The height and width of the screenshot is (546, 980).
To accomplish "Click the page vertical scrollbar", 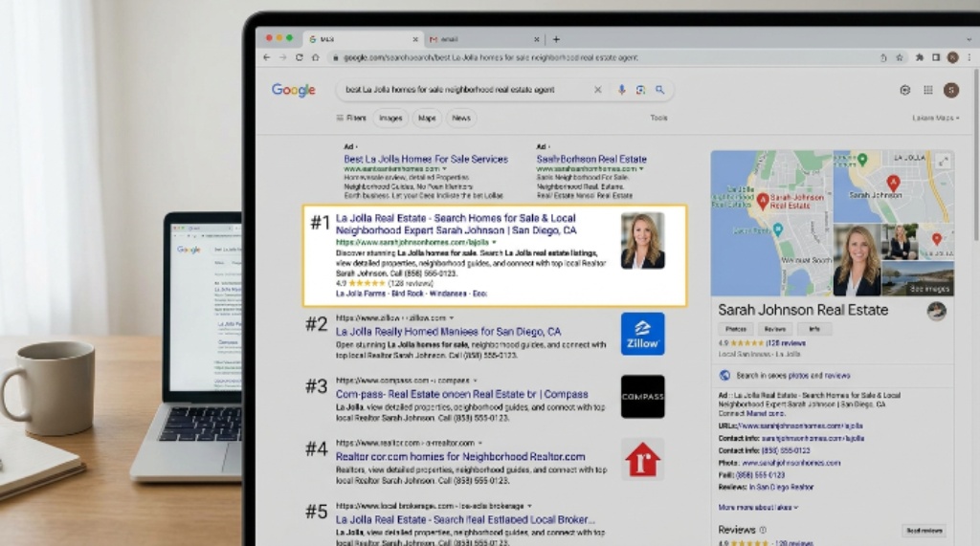I will click(975, 153).
